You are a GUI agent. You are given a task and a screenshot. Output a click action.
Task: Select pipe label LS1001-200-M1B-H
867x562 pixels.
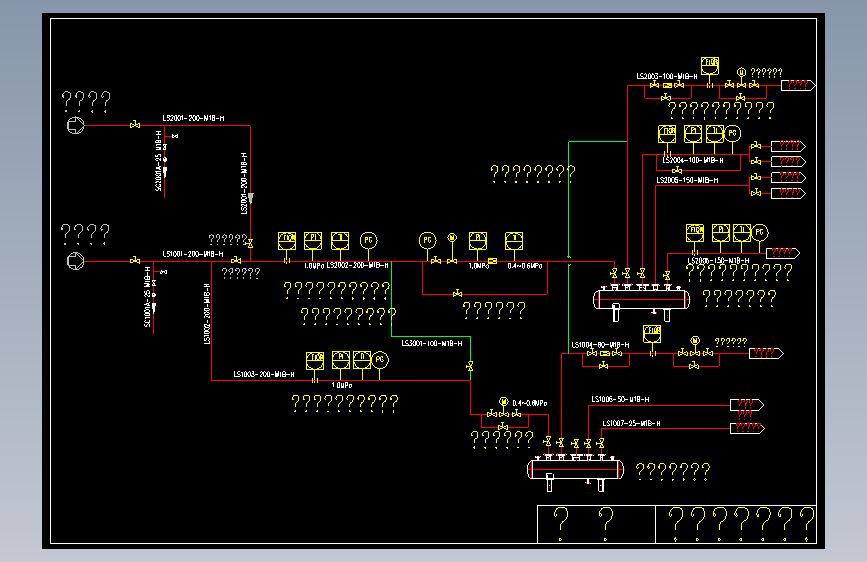[x=193, y=254]
